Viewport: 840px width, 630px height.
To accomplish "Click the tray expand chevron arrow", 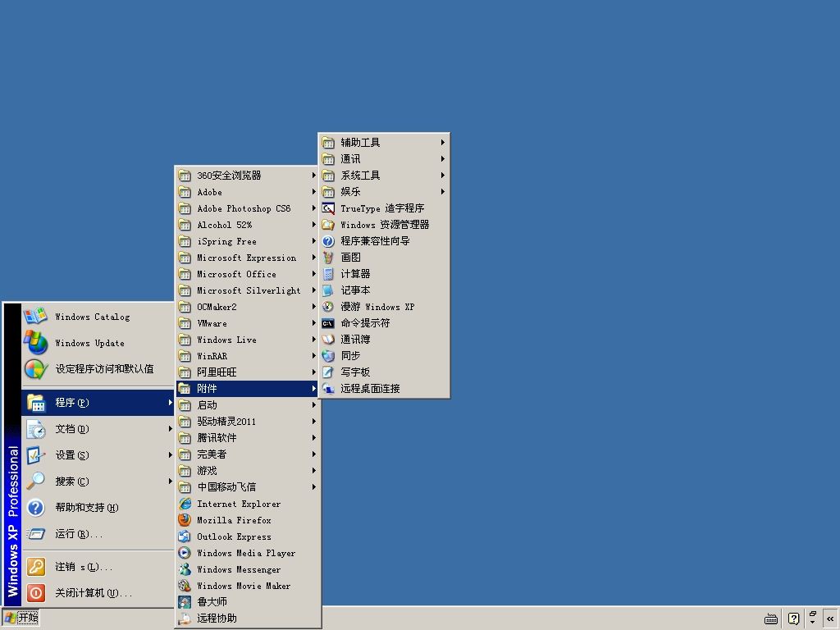I will coord(830,619).
